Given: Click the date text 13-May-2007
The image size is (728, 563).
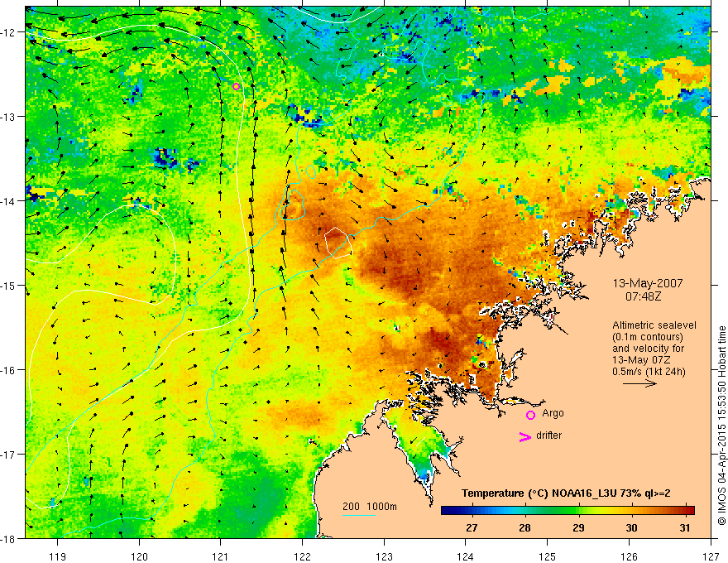Looking at the screenshot, I should 648,283.
